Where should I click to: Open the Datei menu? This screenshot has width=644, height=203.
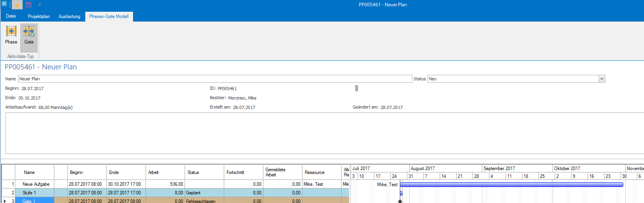pos(11,16)
